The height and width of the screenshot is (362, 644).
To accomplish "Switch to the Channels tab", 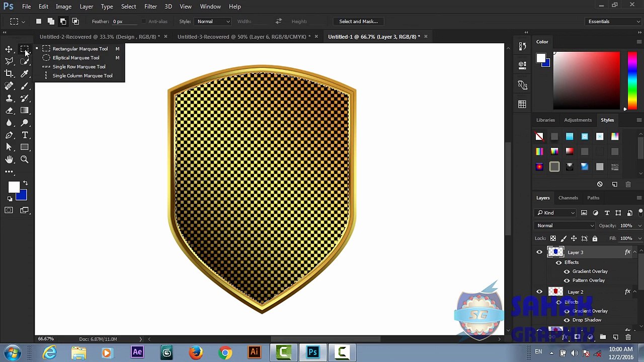I will [x=568, y=198].
